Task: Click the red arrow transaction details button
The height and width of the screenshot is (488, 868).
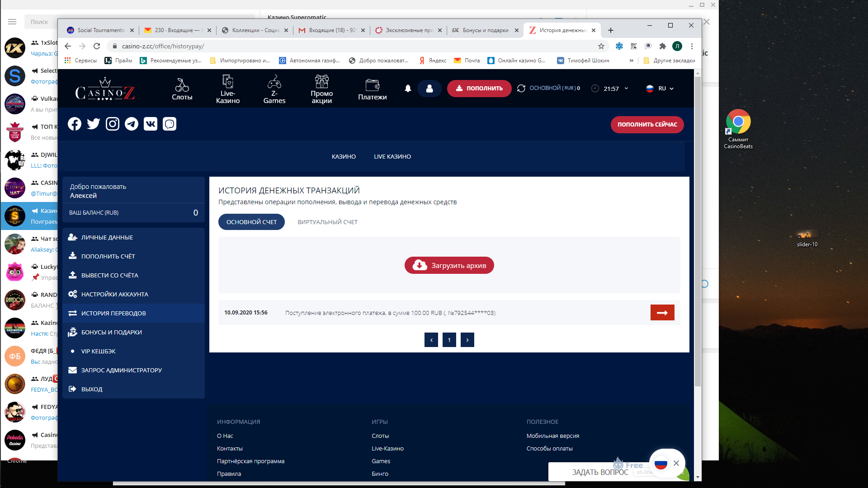Action: (662, 313)
